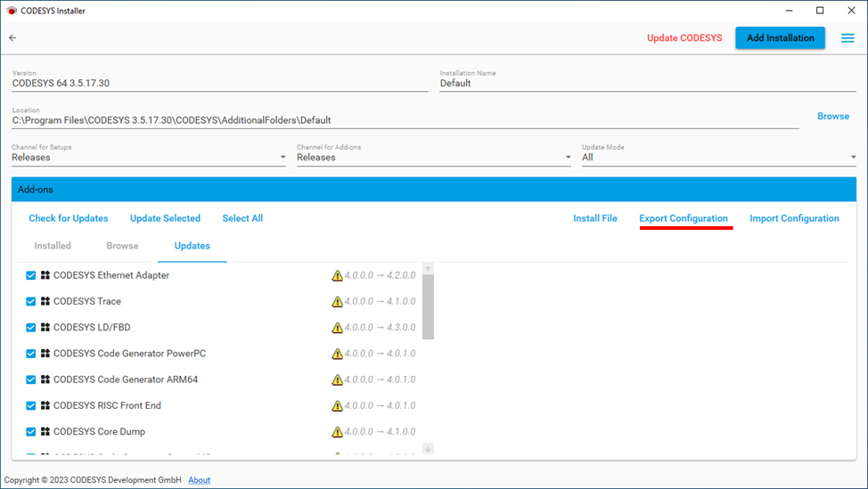Screen dimensions: 868x489
Task: Switch to the Browse tab
Action: [122, 246]
